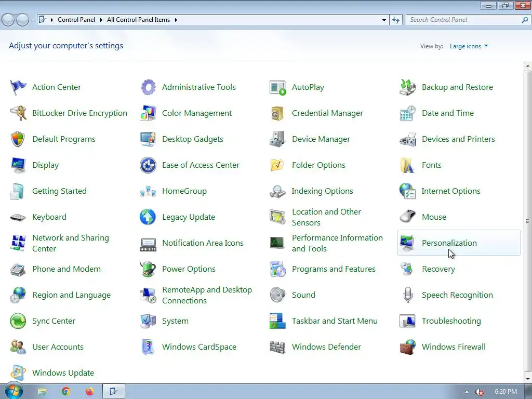Screen dimensions: 532x399
Task: Open the address bar history dropdown arrow
Action: [x=384, y=20]
